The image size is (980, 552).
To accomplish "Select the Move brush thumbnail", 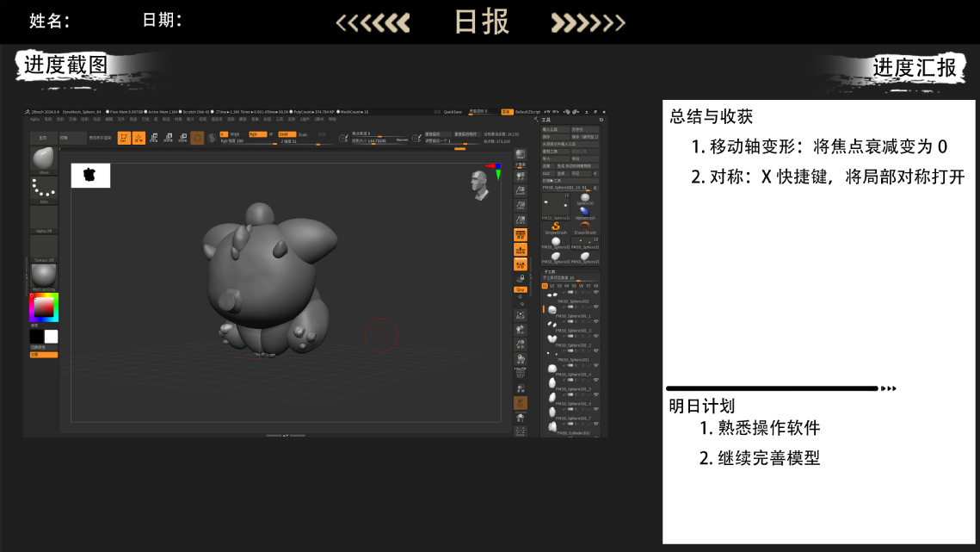I will pos(44,159).
